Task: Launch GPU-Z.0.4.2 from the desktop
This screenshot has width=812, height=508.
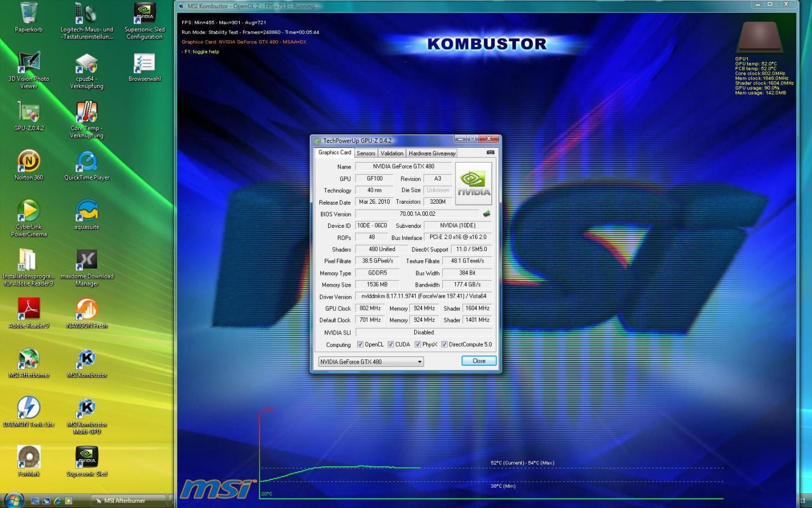Action: [x=29, y=116]
